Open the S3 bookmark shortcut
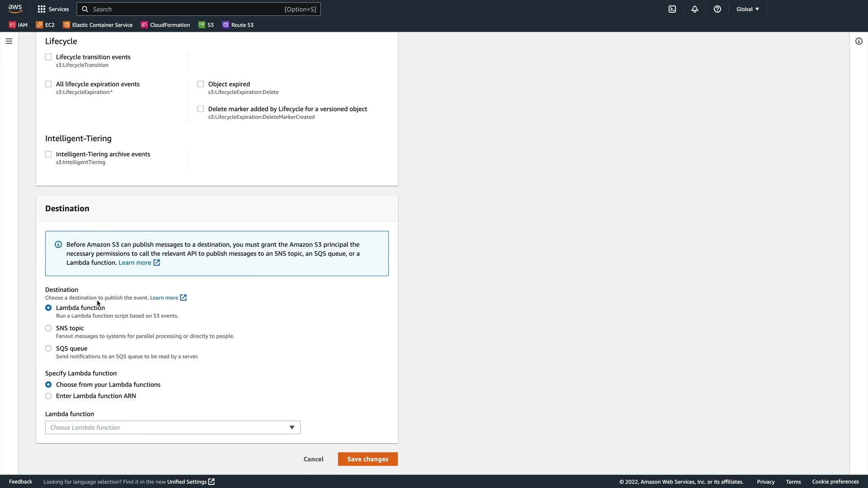Image resolution: width=868 pixels, height=488 pixels. (206, 25)
